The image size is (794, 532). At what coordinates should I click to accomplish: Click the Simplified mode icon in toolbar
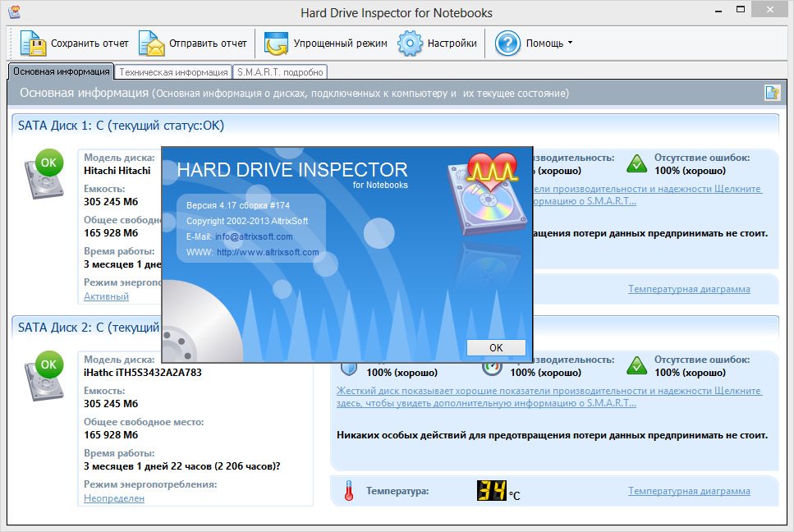tap(276, 43)
